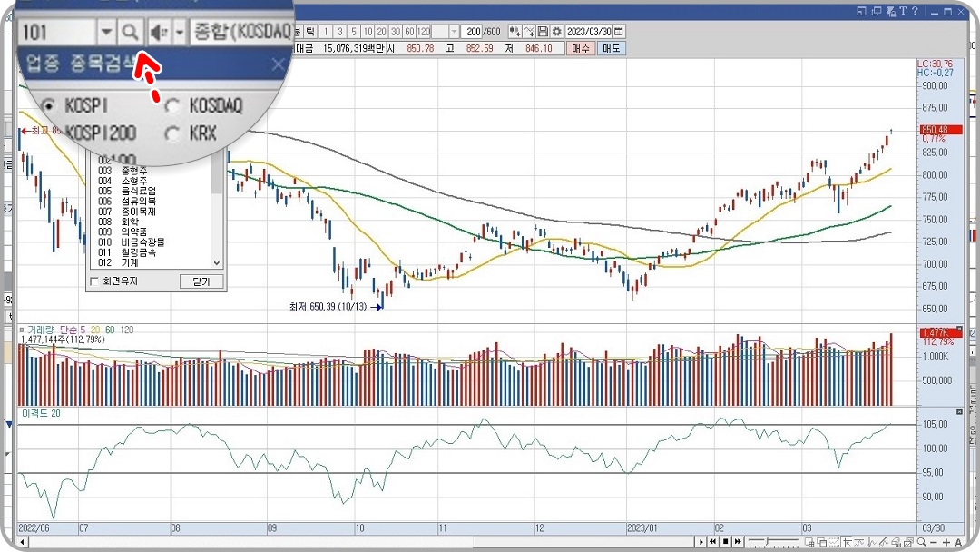Click the A auto-scale icon
980x552 pixels.
click(x=958, y=543)
